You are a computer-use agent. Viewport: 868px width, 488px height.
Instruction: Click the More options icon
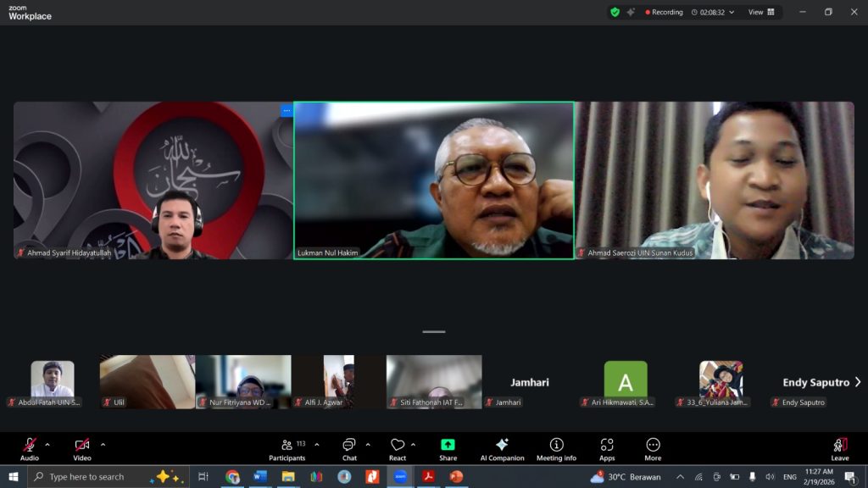tap(653, 449)
